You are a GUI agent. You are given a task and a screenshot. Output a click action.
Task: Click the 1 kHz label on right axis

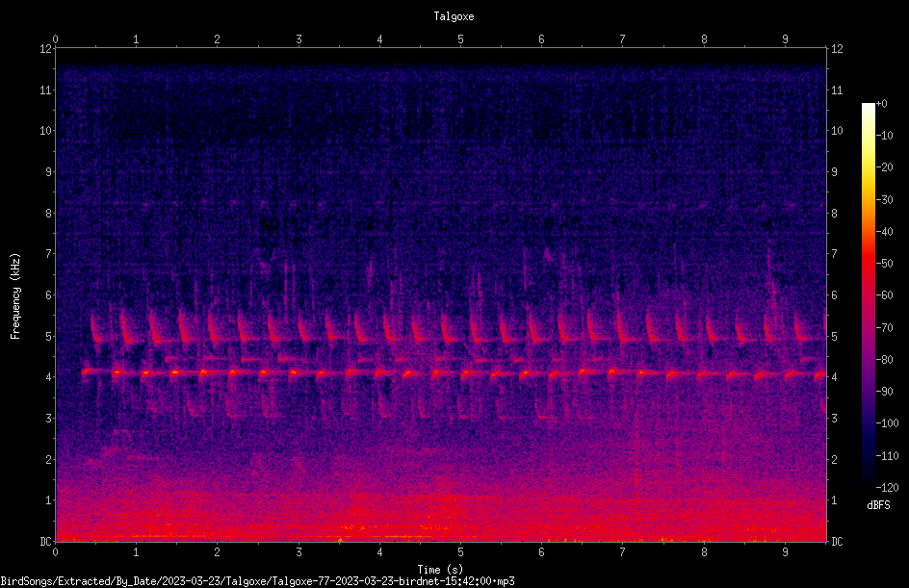click(835, 500)
